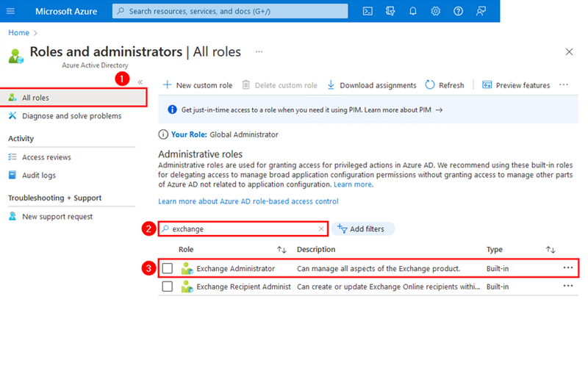Open the Exchange Administrator role
Image resolution: width=588 pixels, height=382 pixels.
point(235,268)
